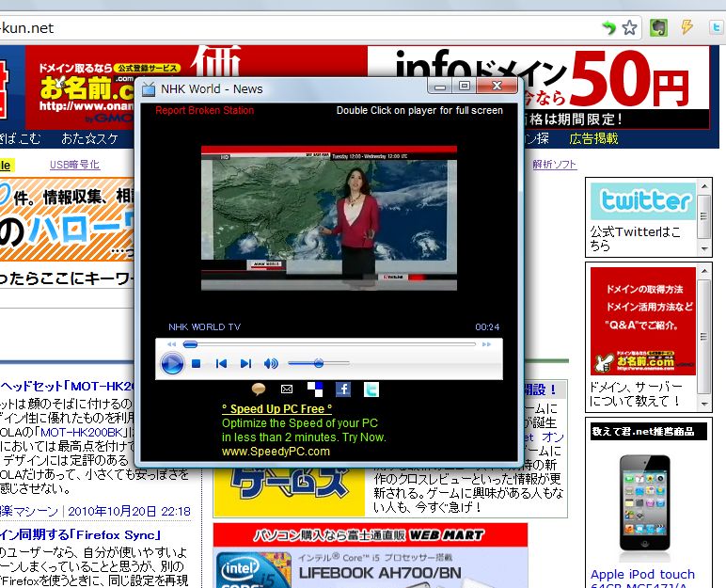Click the red お名前.com domain Q&A ad
726x588 pixels.
point(643,321)
